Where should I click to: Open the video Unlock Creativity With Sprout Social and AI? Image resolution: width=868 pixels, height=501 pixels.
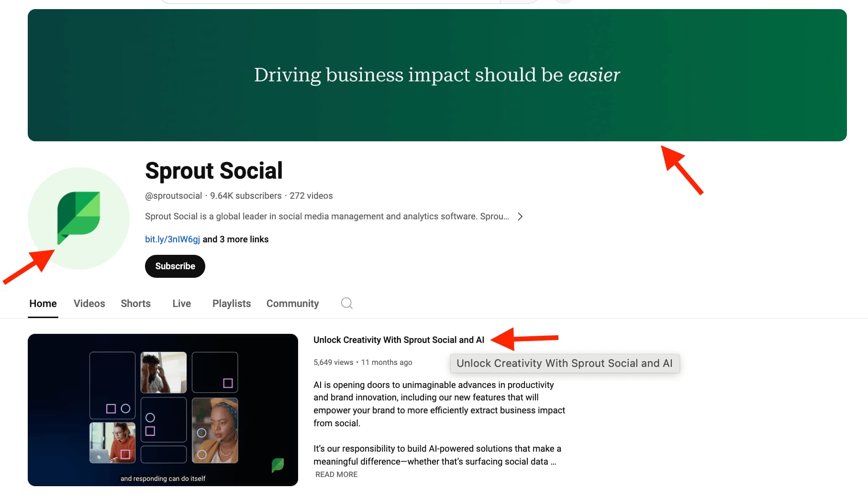coord(399,340)
